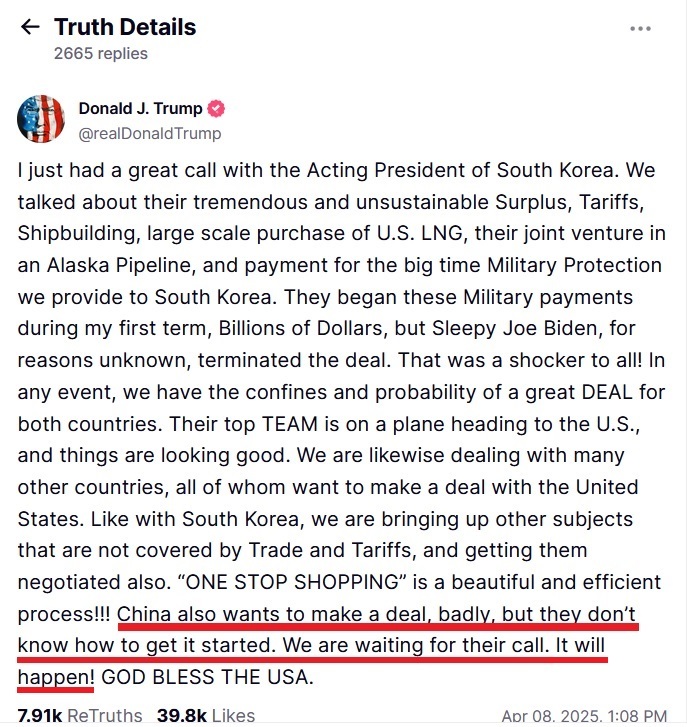Open Donald J. Trump display name
The width and height of the screenshot is (687, 727).
(140, 108)
